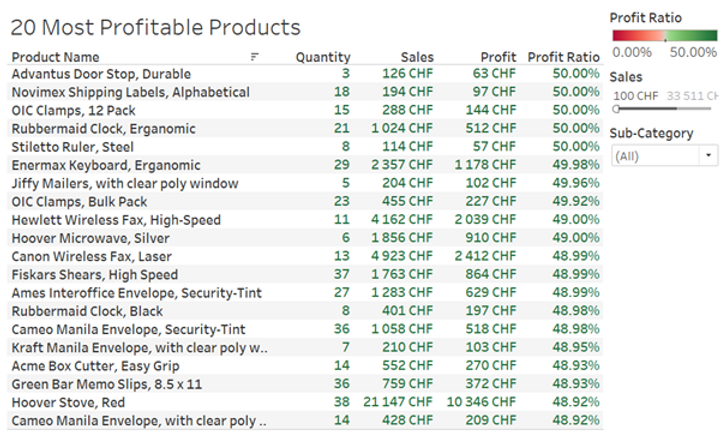Screen dimensions: 726x438
Task: Open the Sub-Category (All) dropdown
Action: click(664, 156)
